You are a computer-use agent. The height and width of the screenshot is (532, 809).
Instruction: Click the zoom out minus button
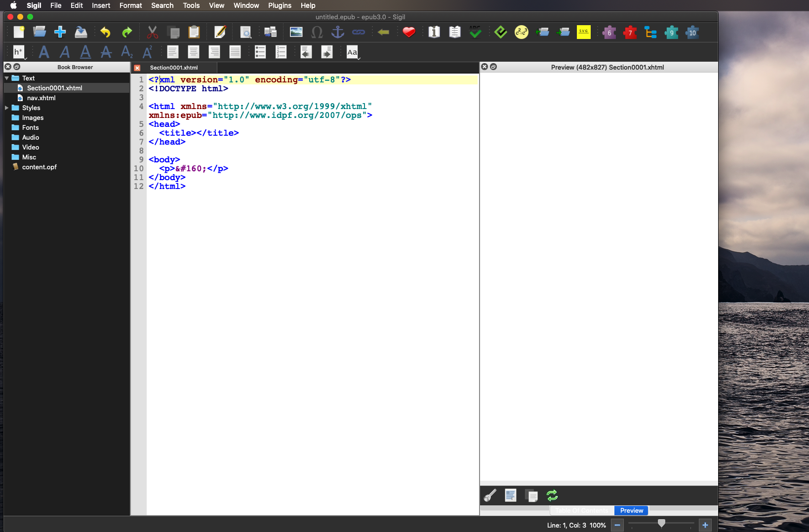click(617, 525)
